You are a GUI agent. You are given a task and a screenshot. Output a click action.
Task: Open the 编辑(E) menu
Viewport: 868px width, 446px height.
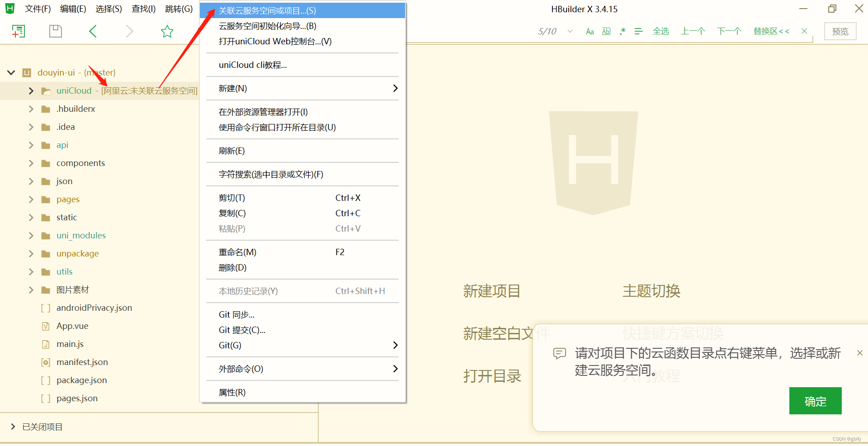(x=73, y=9)
